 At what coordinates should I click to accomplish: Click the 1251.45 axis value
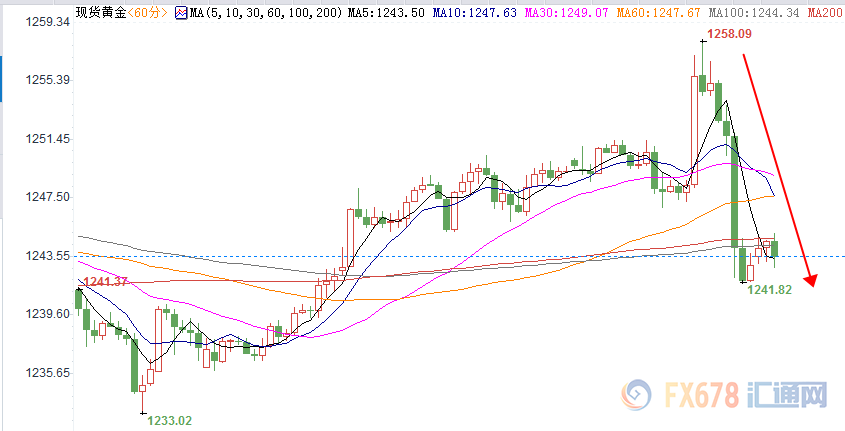point(47,139)
